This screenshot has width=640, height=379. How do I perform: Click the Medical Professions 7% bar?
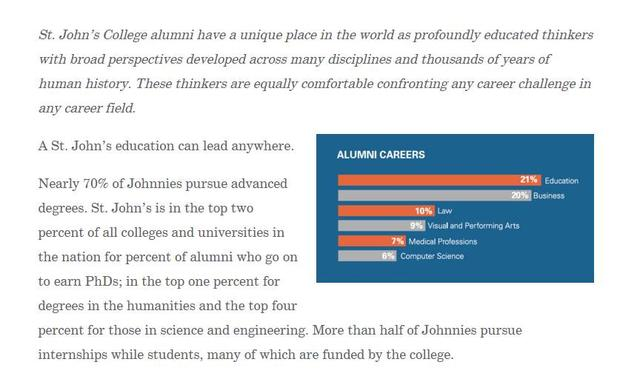click(372, 241)
